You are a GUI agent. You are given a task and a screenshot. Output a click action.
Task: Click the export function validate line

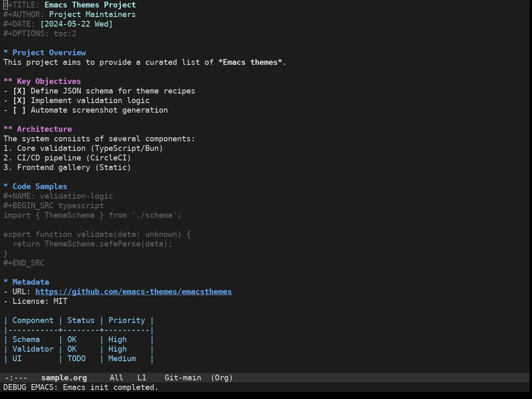pyautogui.click(x=97, y=234)
